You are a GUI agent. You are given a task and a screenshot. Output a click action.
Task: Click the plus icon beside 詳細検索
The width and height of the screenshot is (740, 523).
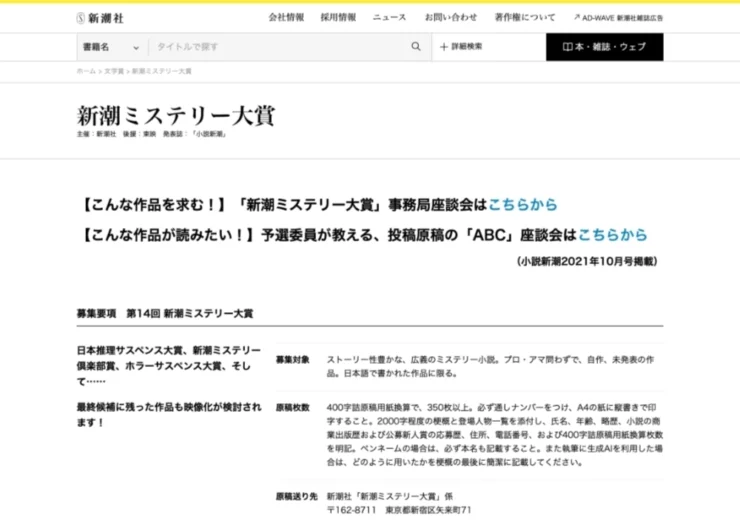pos(444,47)
